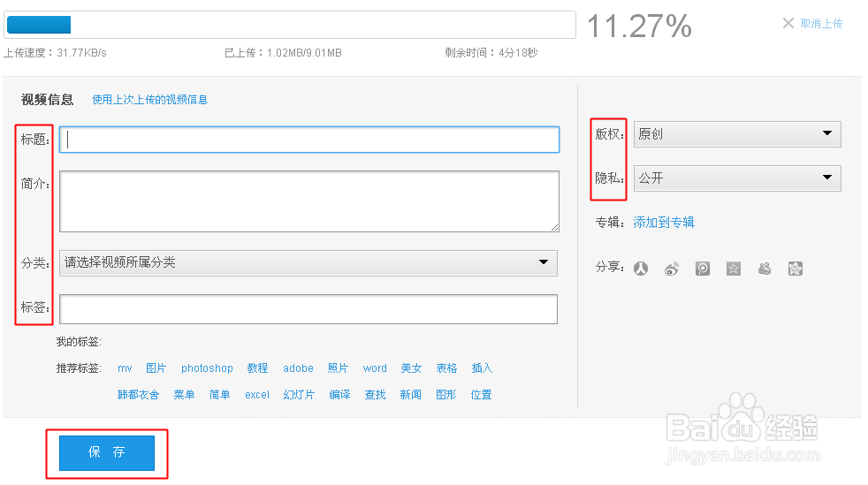
Task: Share to Qzone with the star icon
Action: 734,269
